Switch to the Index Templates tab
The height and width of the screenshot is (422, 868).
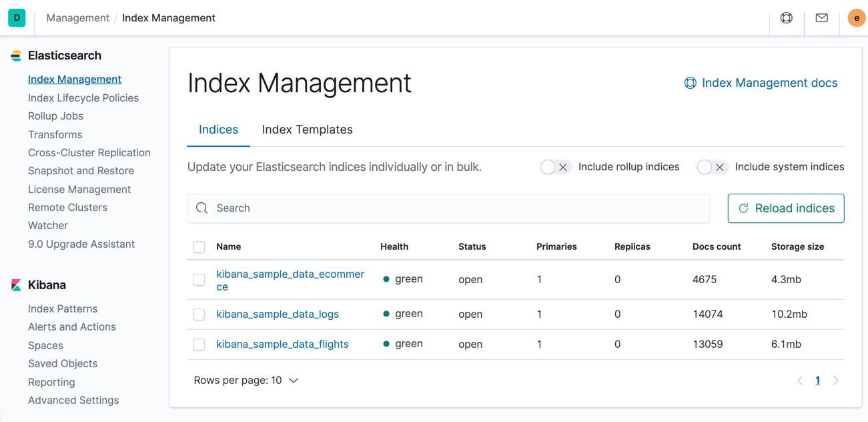307,130
